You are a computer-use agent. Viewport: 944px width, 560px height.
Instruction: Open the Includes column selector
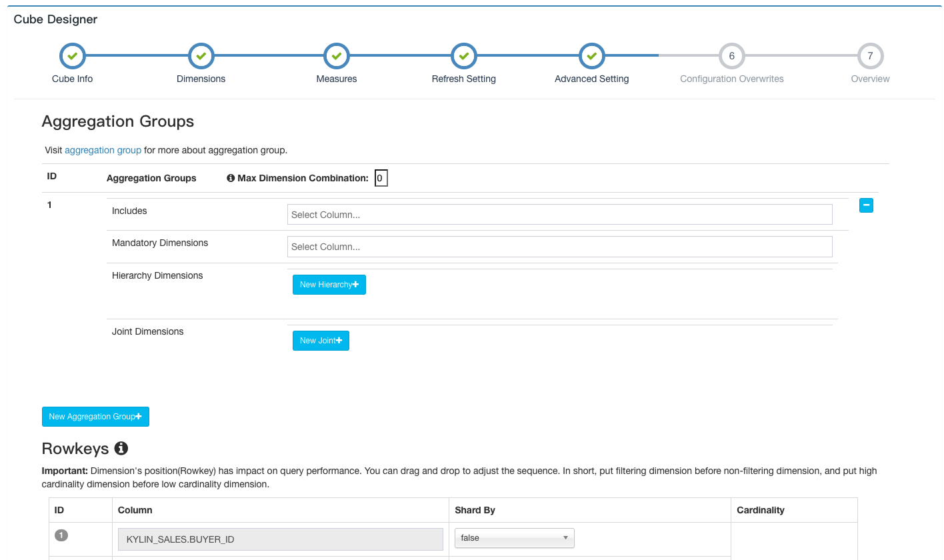559,215
